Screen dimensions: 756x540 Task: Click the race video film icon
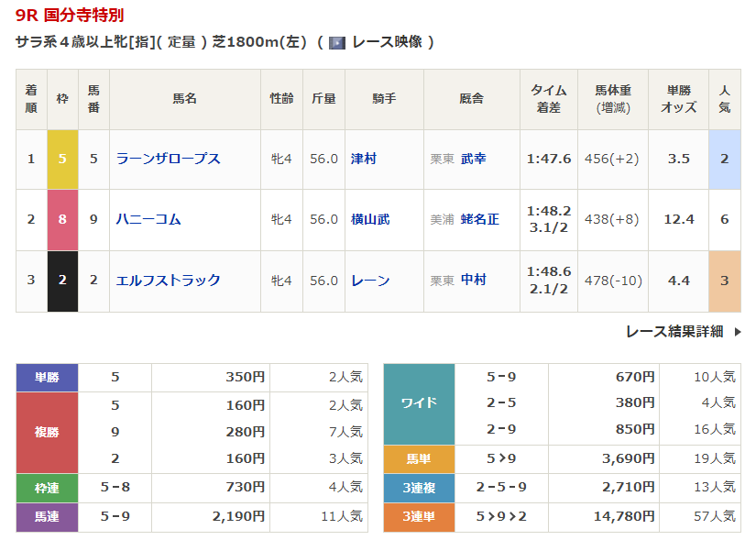(337, 42)
